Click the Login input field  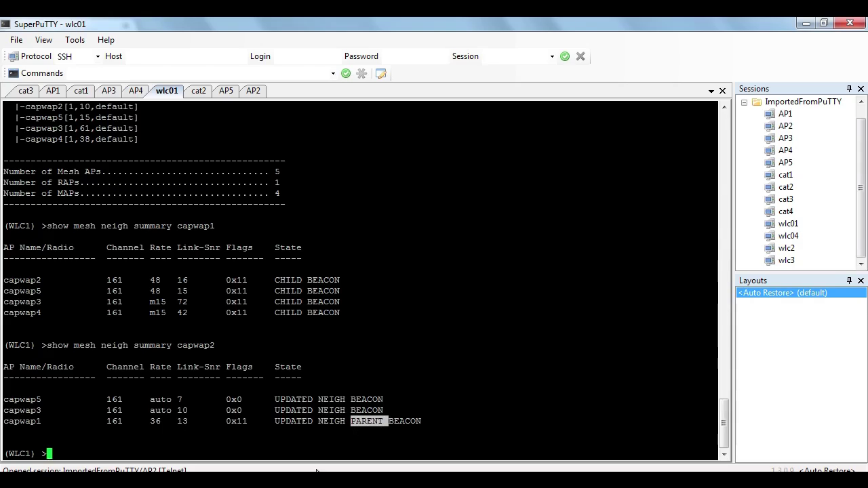click(307, 56)
